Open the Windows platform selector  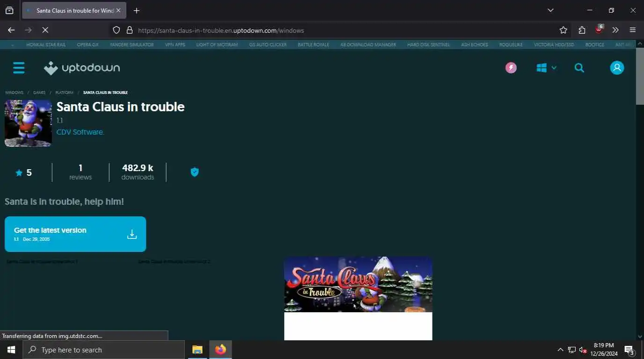(546, 68)
